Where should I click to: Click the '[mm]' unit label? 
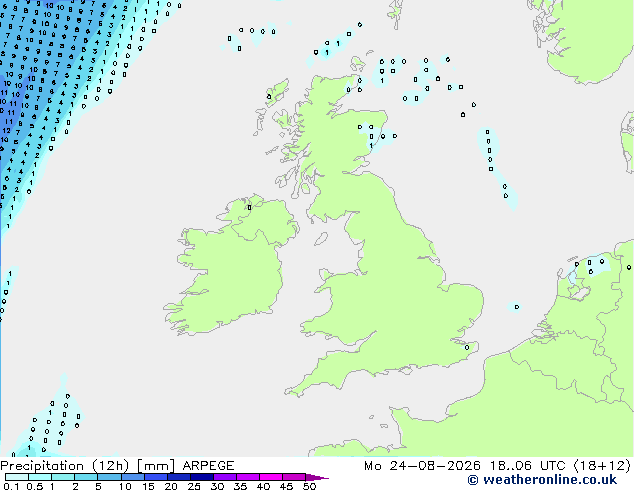pos(156,466)
